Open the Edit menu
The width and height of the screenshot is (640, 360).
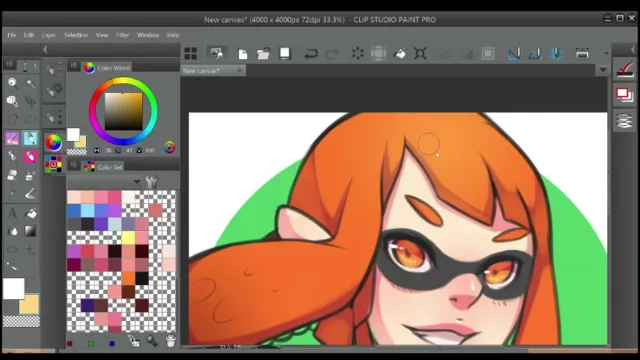click(x=29, y=35)
